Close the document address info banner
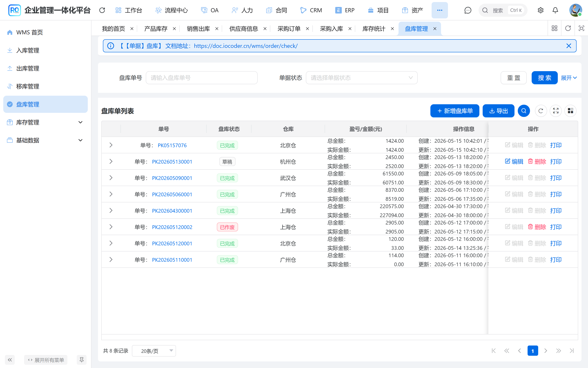 569,46
